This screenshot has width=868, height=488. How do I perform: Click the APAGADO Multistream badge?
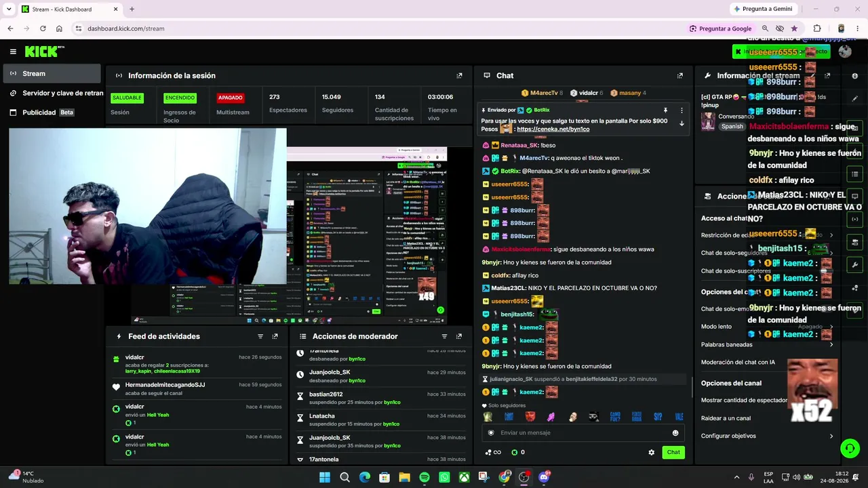pos(230,98)
